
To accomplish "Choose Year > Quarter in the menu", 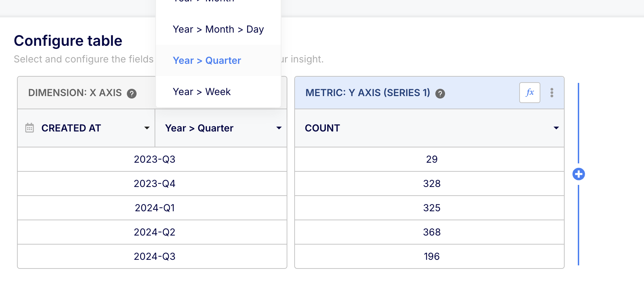I will tap(207, 61).
